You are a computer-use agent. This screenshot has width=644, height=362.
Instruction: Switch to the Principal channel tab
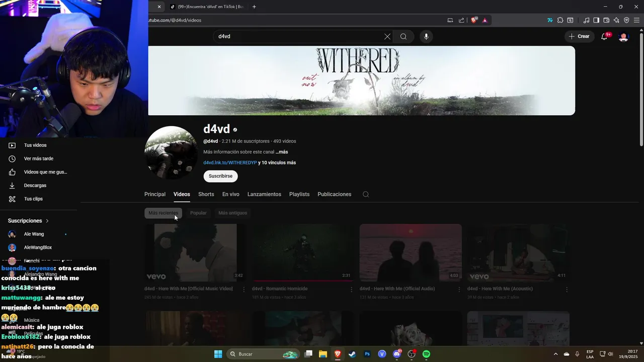tap(155, 194)
